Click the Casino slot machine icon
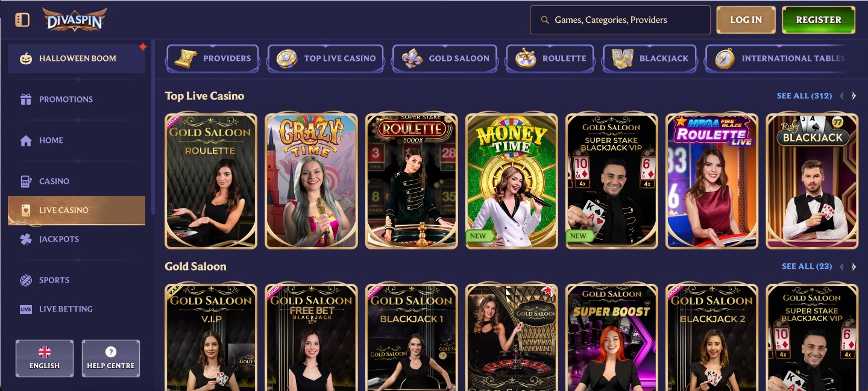This screenshot has width=868, height=391. point(26,181)
